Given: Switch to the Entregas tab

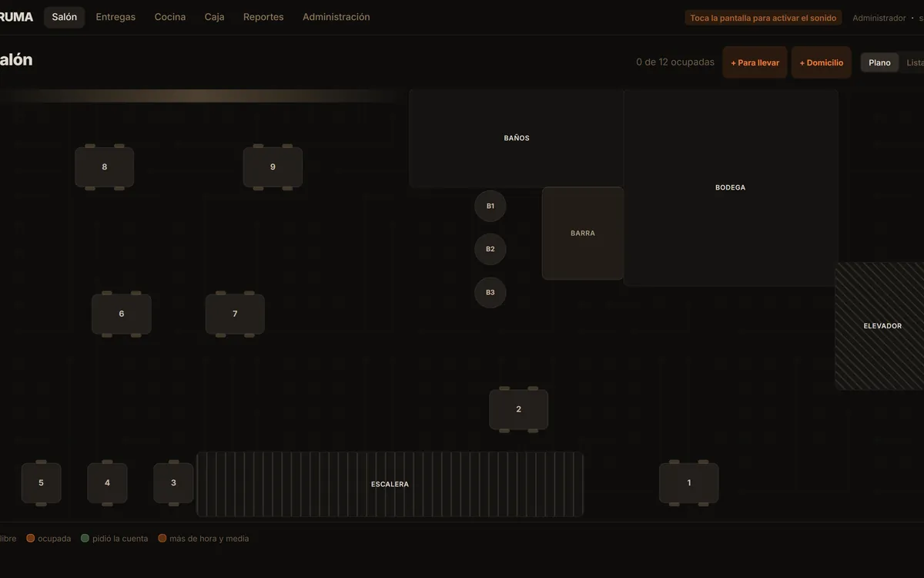Looking at the screenshot, I should [115, 17].
